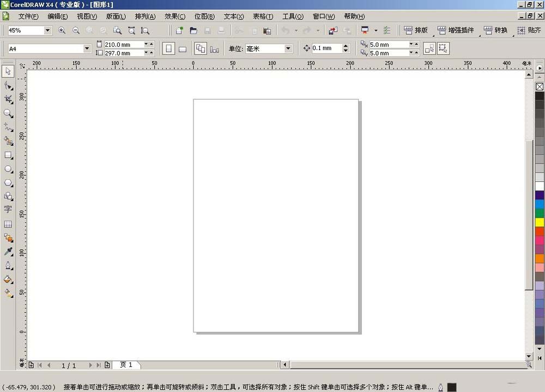Open the 编辑(E) menu

pyautogui.click(x=57, y=16)
